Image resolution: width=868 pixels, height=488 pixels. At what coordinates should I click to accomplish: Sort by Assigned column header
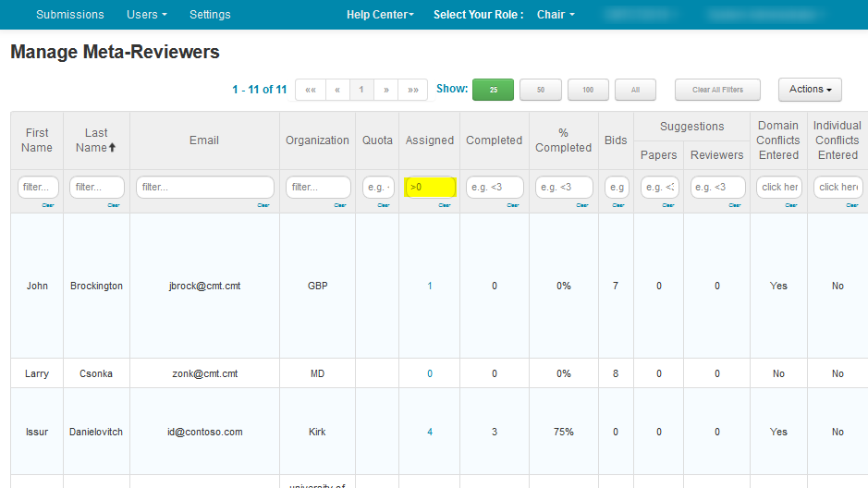pyautogui.click(x=430, y=140)
